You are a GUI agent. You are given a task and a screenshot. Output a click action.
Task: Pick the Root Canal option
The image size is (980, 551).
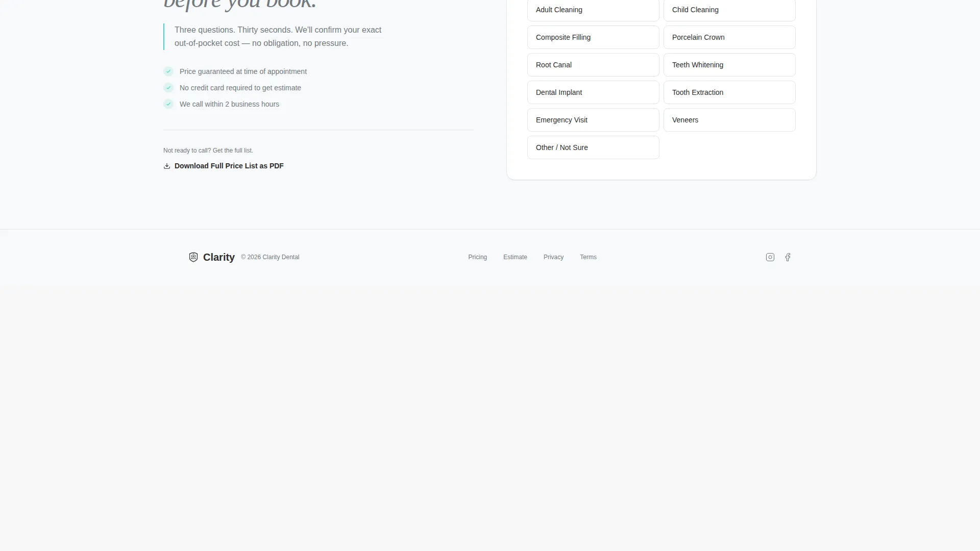click(x=593, y=65)
